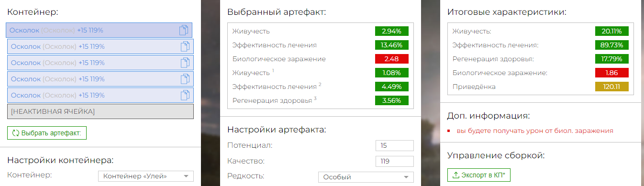
Task: Copy the third Осколок artifact
Action: [185, 63]
